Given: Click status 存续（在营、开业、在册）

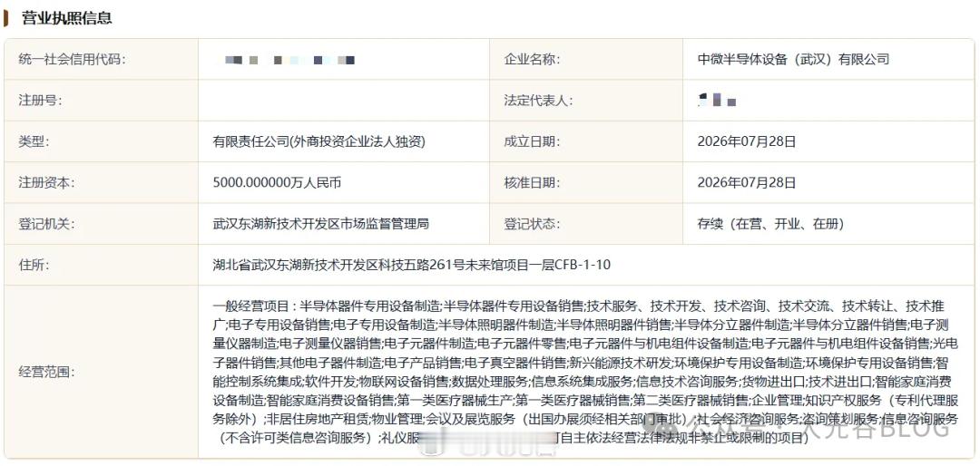Looking at the screenshot, I should [770, 224].
